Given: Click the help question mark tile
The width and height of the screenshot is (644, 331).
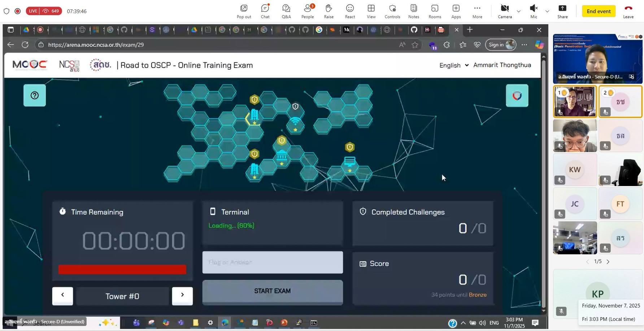Looking at the screenshot, I should pos(35,96).
